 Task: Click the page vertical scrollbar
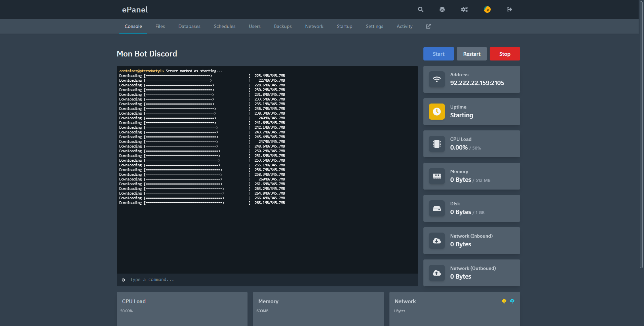click(641, 134)
